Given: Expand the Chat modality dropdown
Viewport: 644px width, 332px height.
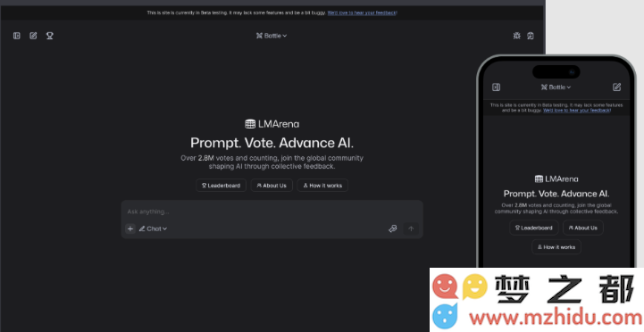Looking at the screenshot, I should pos(153,228).
